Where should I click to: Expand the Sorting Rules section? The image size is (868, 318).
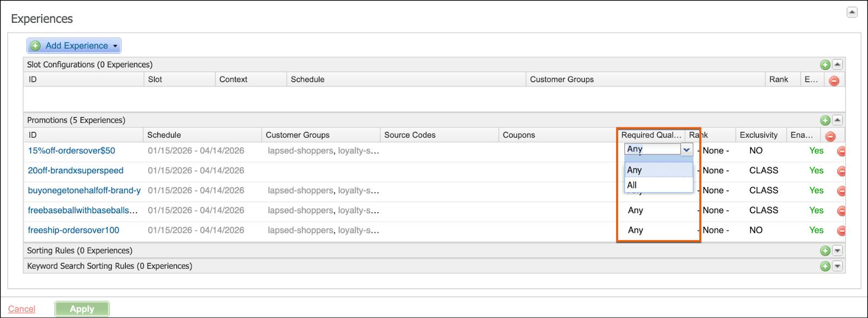click(837, 251)
